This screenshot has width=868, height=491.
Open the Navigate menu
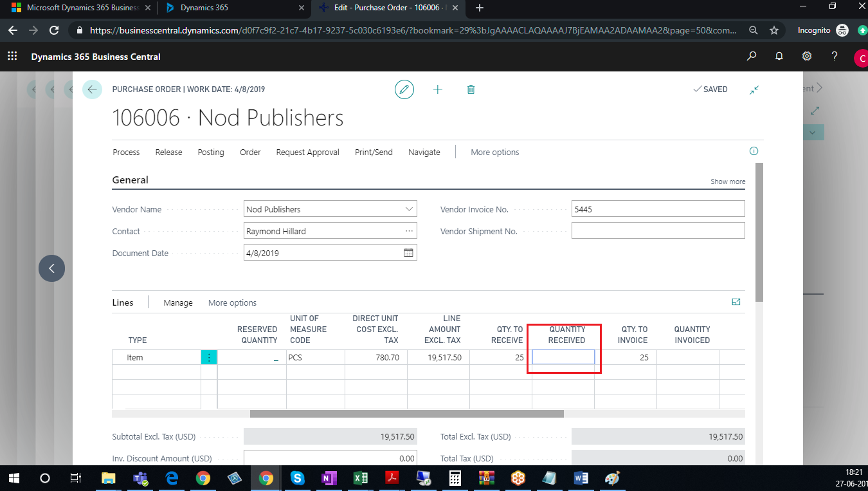pyautogui.click(x=424, y=153)
